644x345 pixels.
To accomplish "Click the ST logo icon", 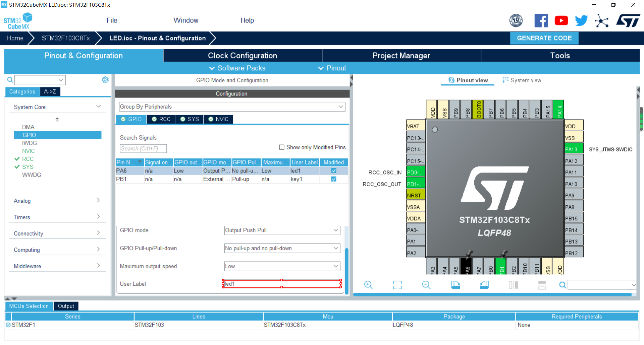I will (x=628, y=21).
